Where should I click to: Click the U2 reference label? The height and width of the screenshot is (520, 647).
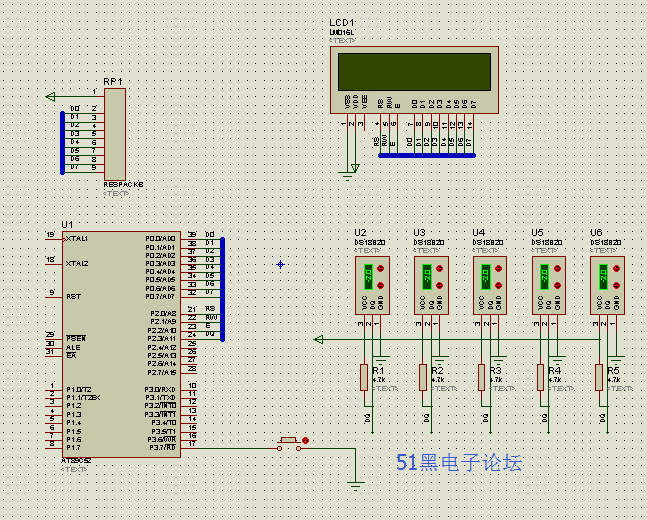pos(360,232)
